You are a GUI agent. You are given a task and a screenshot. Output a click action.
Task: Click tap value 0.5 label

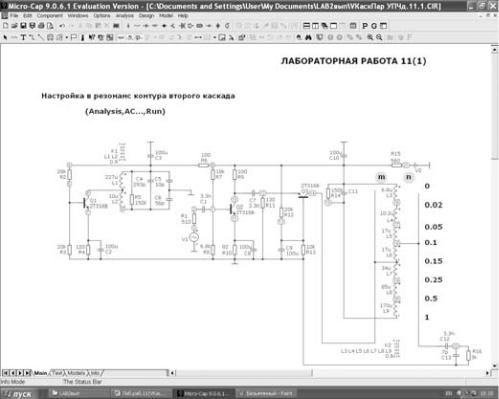point(431,298)
